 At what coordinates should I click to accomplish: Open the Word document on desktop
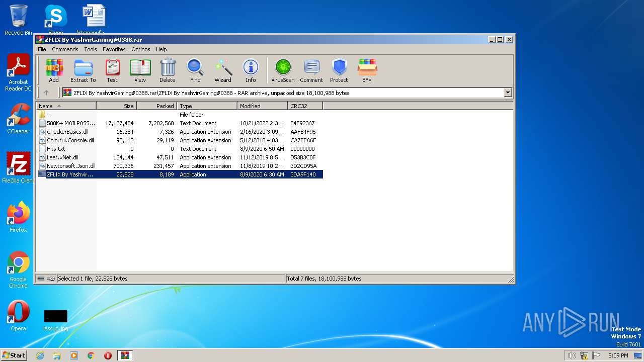point(94,19)
